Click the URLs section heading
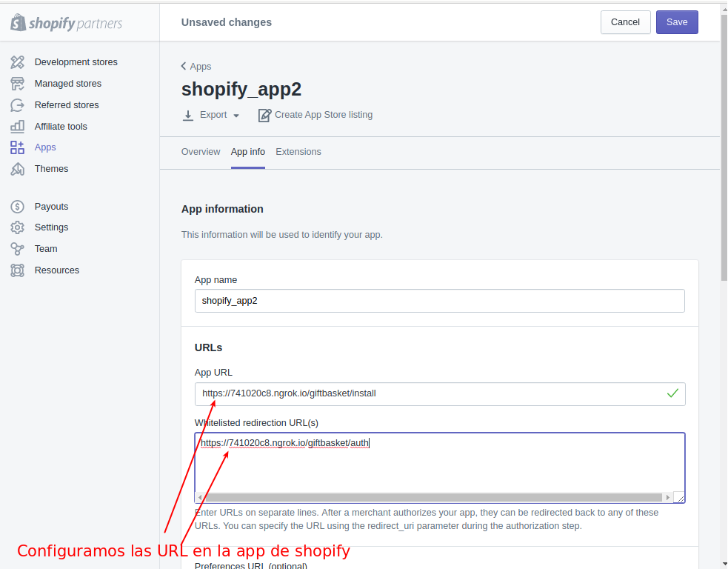 click(208, 348)
